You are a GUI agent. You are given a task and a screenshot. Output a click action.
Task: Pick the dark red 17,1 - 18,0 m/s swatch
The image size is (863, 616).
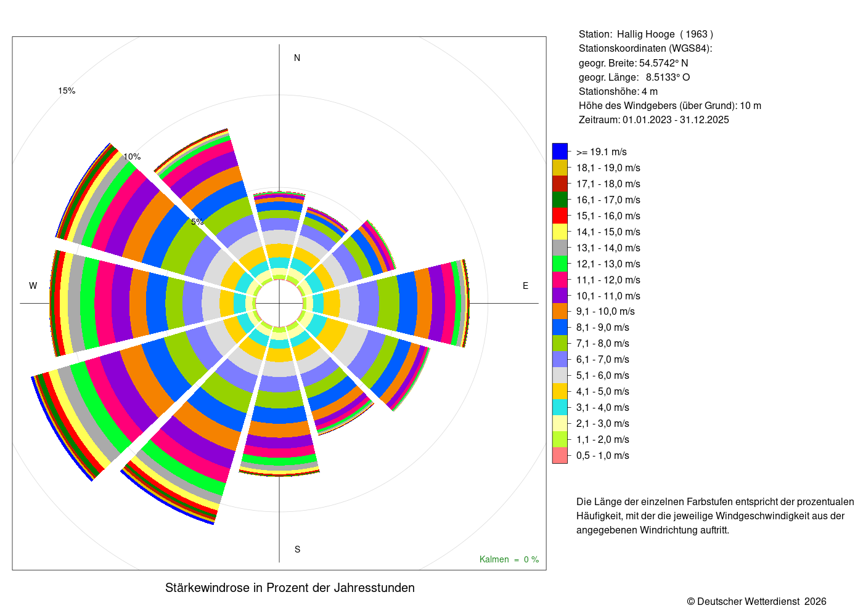click(560, 184)
